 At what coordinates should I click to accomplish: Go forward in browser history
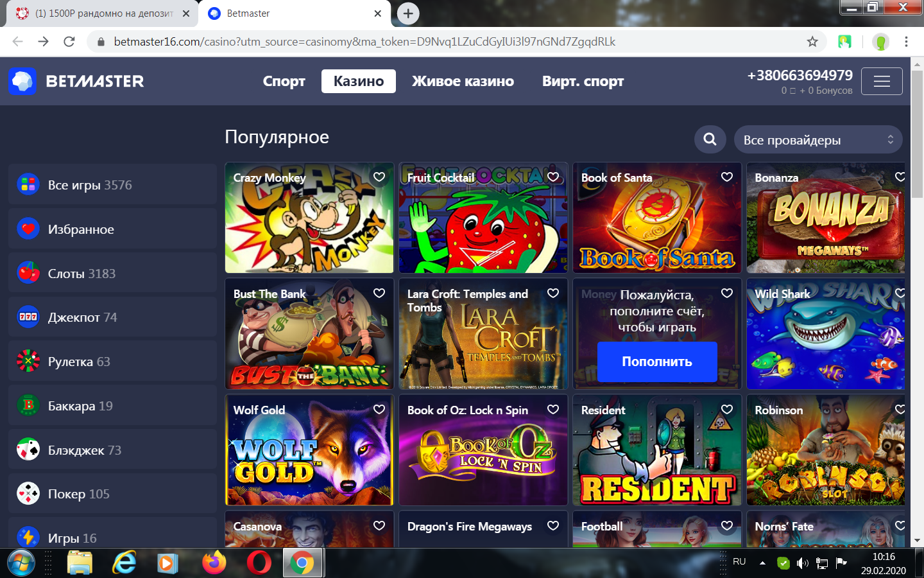(43, 42)
